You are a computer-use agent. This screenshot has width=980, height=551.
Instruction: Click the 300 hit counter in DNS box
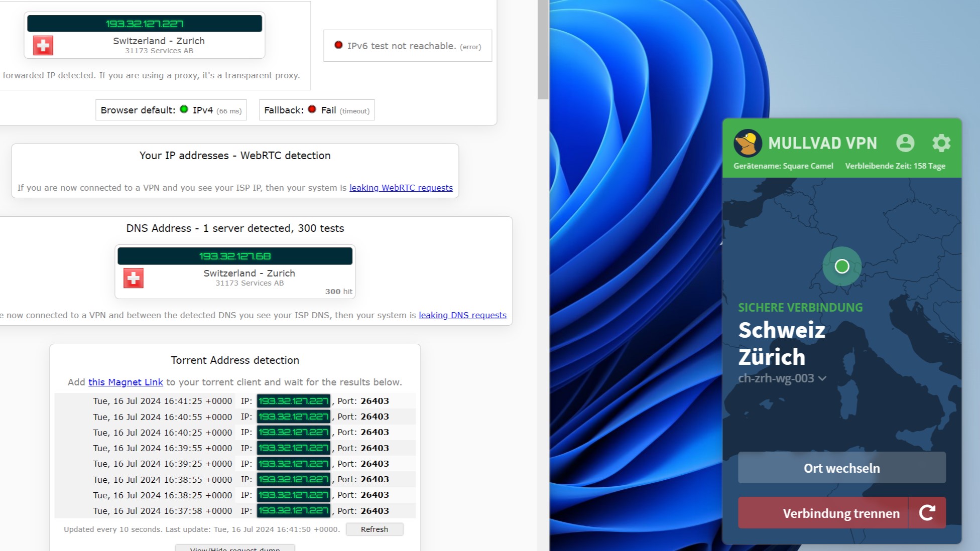[338, 292]
